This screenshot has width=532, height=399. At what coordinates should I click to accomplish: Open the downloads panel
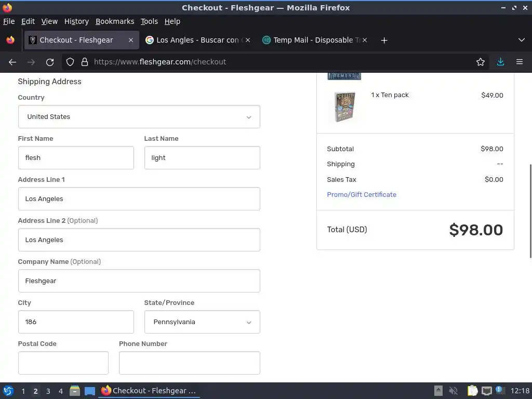click(x=500, y=62)
